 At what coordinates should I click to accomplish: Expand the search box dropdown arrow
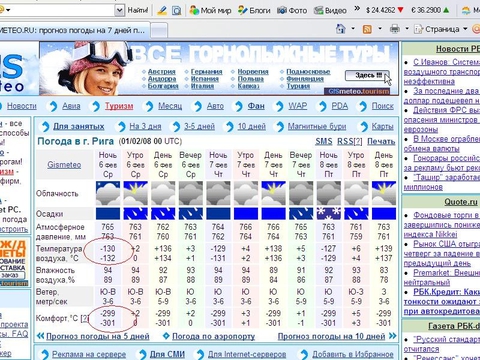click(x=119, y=10)
